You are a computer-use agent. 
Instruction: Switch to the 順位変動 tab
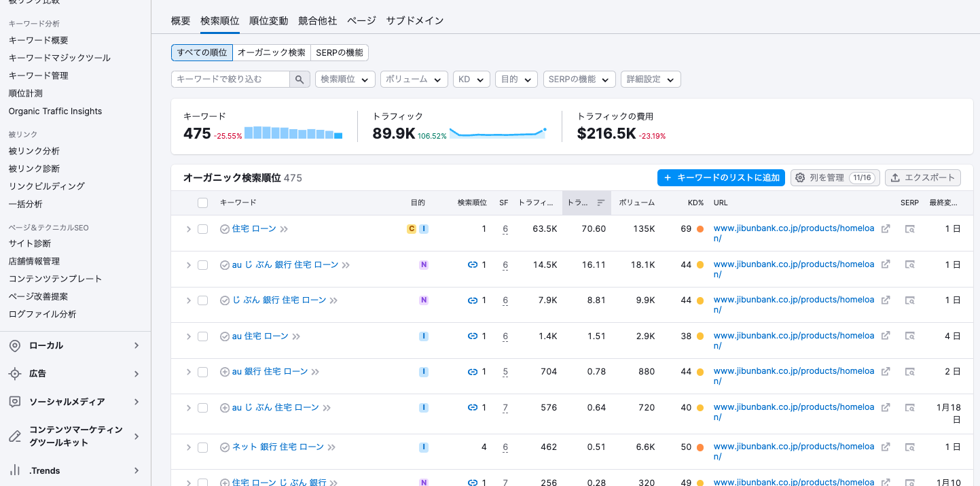coord(268,20)
